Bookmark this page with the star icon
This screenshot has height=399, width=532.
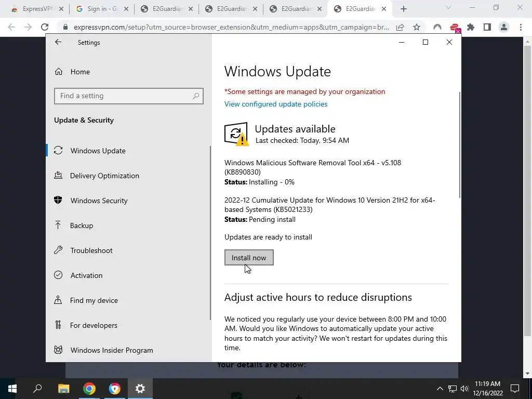[417, 27]
